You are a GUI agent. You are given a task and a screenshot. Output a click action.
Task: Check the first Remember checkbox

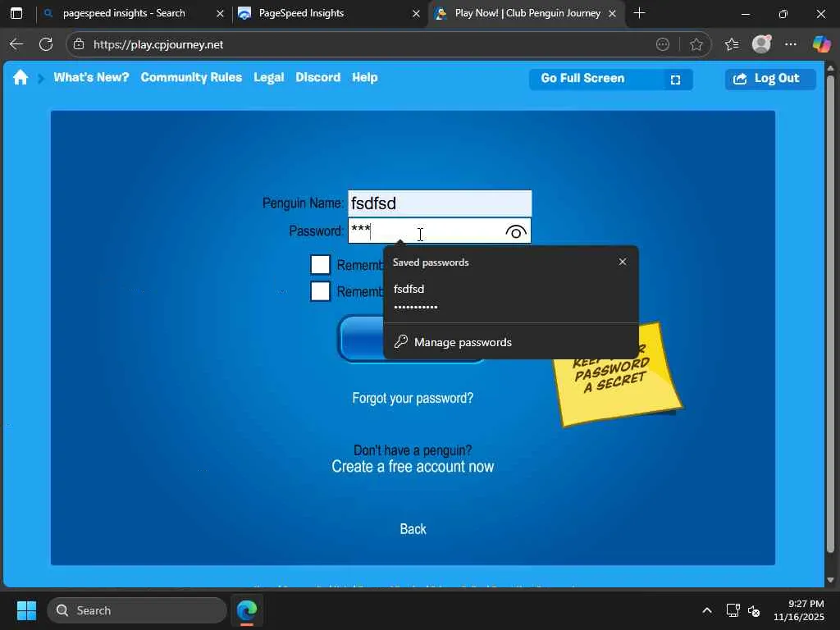321,265
